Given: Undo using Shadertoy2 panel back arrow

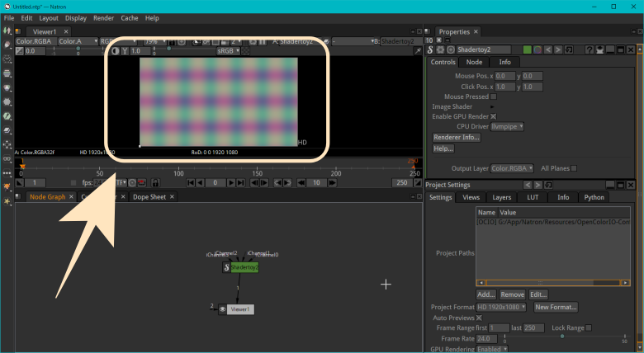Looking at the screenshot, I should (x=547, y=50).
